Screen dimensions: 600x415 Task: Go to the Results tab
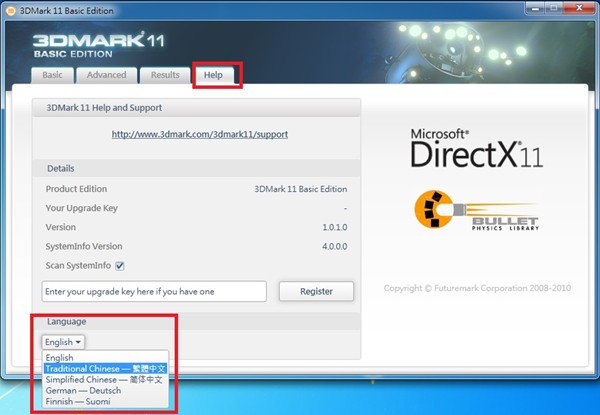tap(165, 75)
